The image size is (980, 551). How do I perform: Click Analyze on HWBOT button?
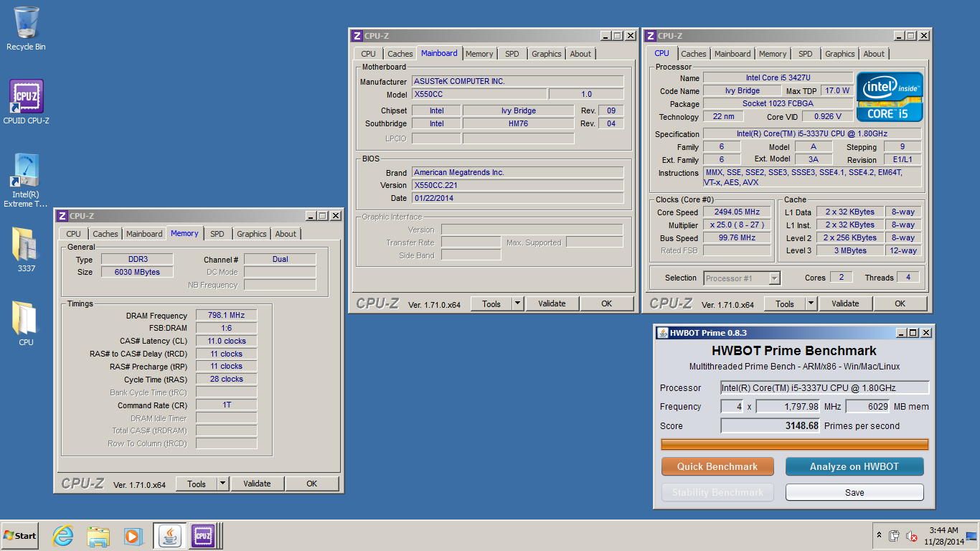[x=854, y=467]
